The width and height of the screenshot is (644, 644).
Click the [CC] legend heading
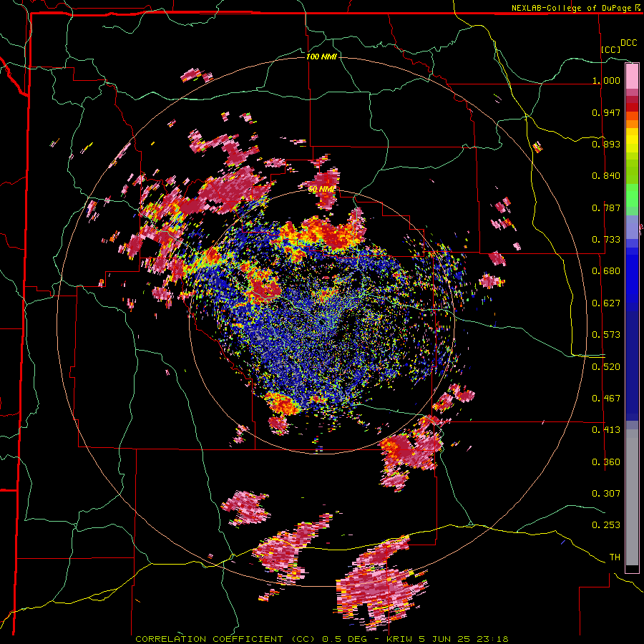click(611, 49)
